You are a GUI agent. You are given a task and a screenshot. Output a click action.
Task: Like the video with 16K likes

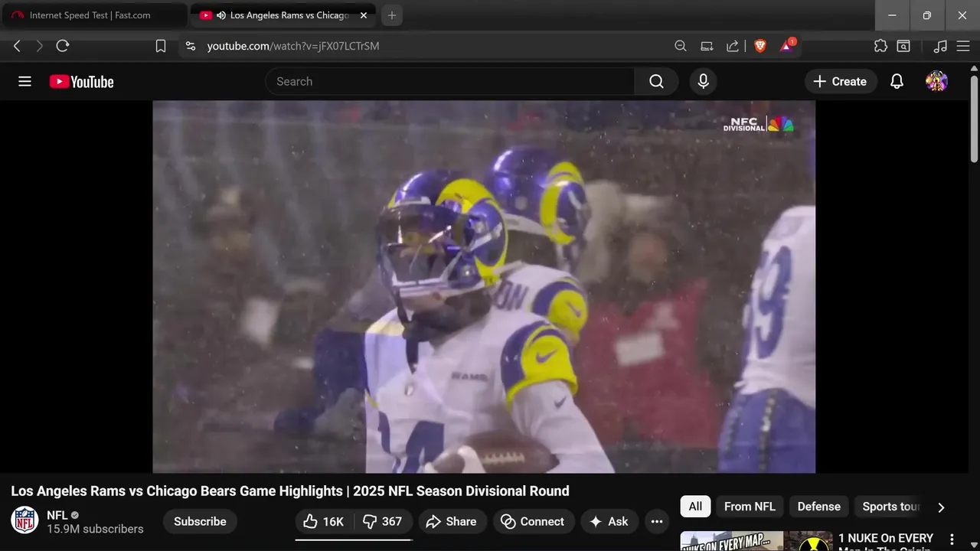[324, 522]
